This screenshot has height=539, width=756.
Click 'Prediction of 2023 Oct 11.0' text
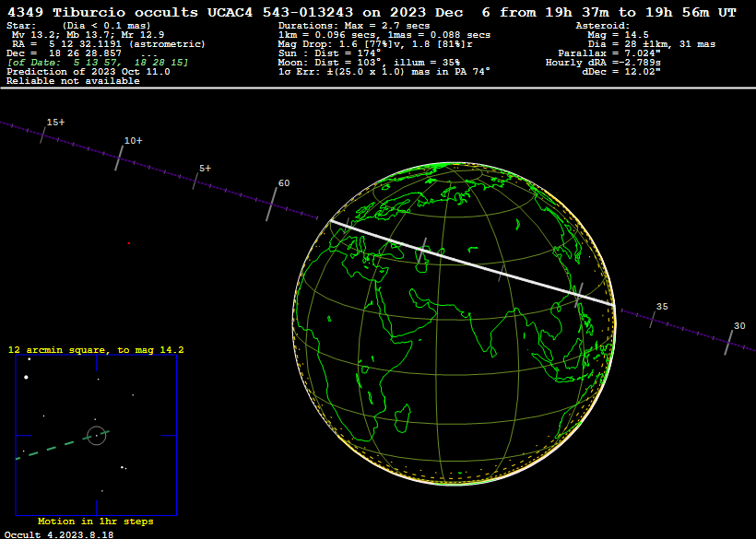click(89, 72)
